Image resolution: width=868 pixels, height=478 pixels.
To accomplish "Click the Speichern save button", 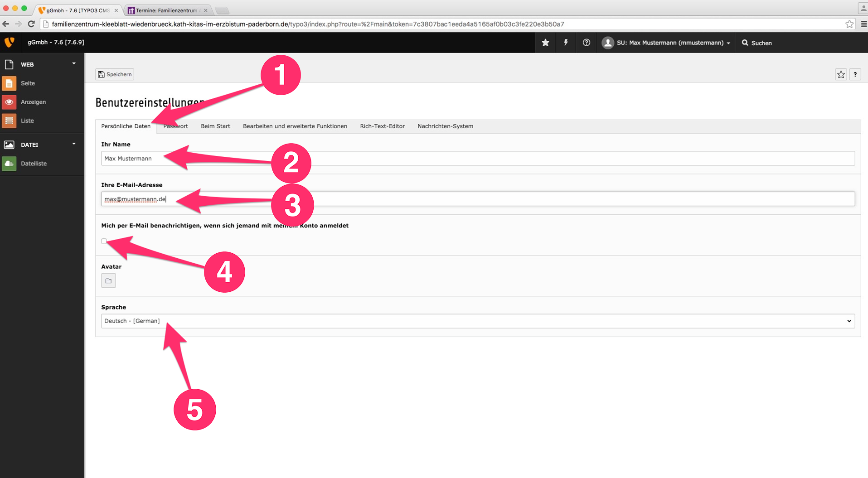I will click(115, 74).
